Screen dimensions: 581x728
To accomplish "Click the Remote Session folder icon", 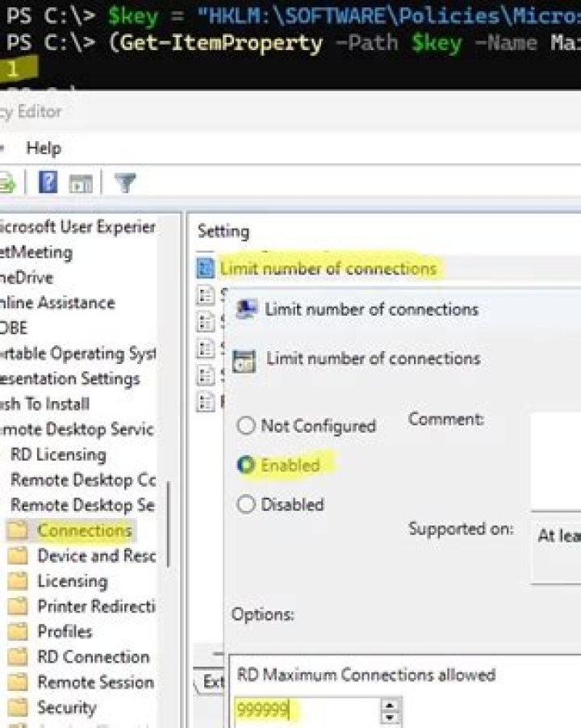I will pos(18,682).
